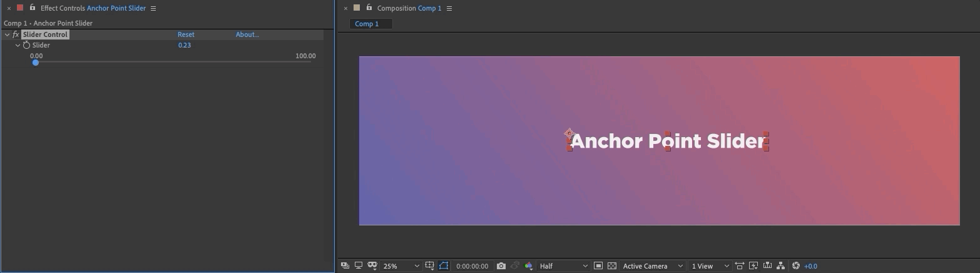Toggle the Effect Controls panel lock
Image resolution: width=980 pixels, height=273 pixels.
click(x=33, y=8)
